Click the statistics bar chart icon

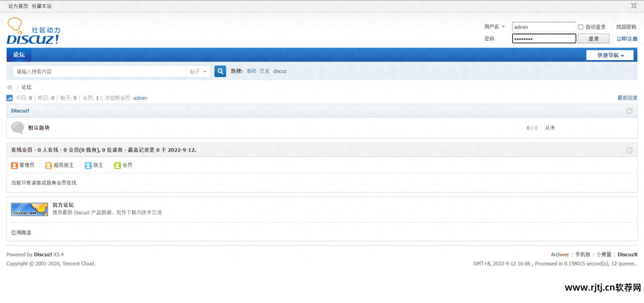coord(9,98)
